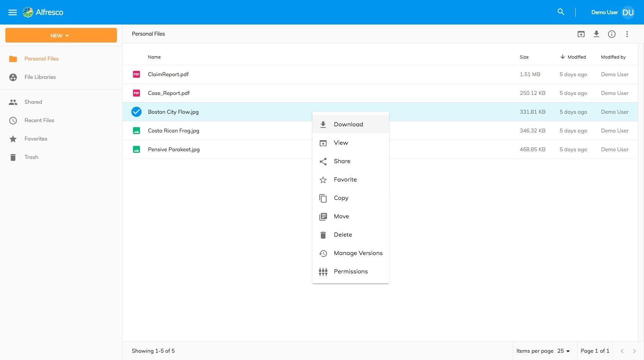Select the Pensive Parakeet.jpg name
The height and width of the screenshot is (360, 644).
(x=174, y=149)
